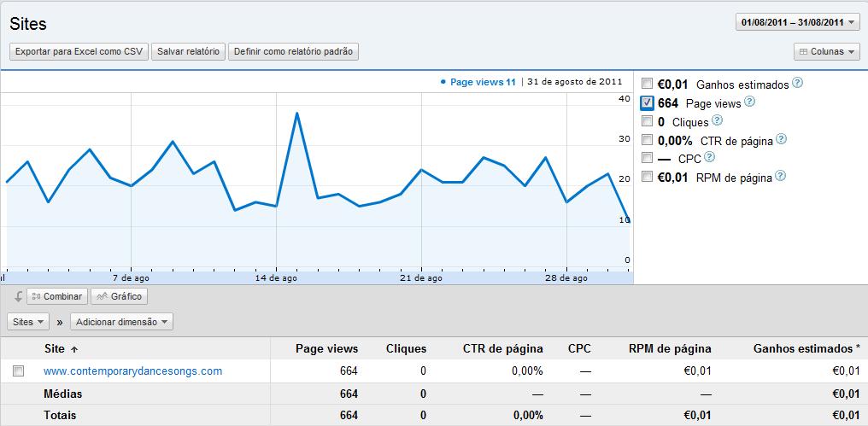The height and width of the screenshot is (426, 868).
Task: Click the Gráfico chart button
Action: click(x=119, y=296)
